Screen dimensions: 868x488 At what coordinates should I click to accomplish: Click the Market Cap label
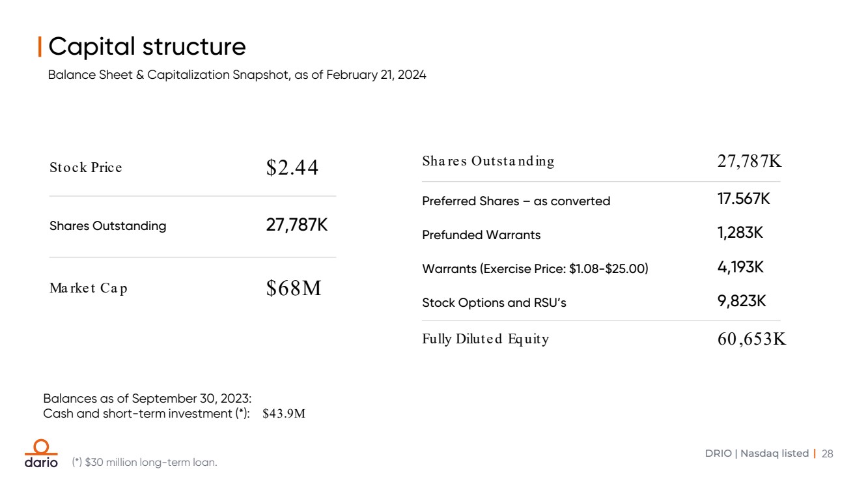click(89, 289)
